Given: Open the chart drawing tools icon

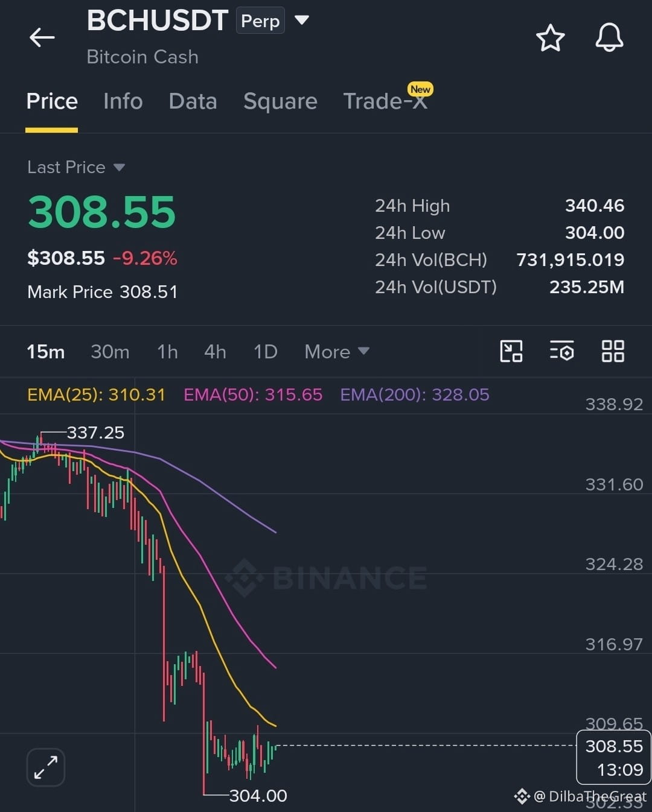Looking at the screenshot, I should (x=511, y=351).
